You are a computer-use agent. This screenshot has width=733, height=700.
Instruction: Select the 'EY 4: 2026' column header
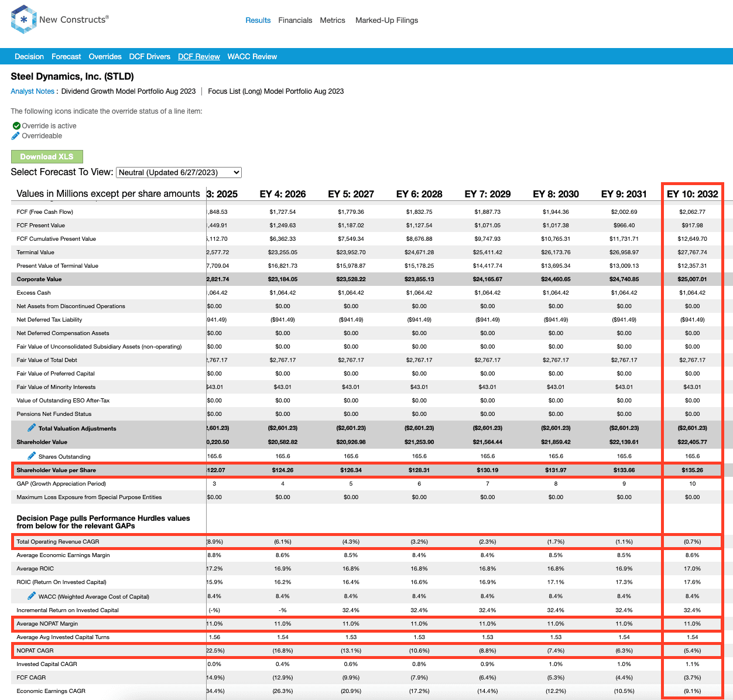283,194
